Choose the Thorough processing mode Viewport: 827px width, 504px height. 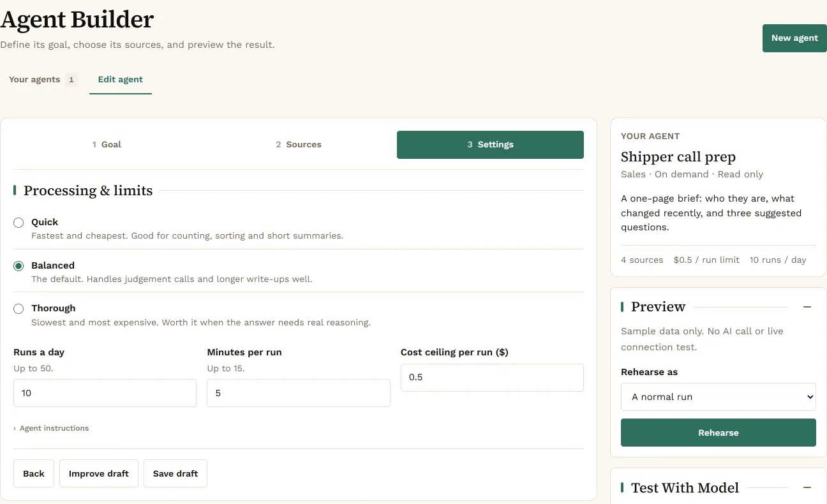(19, 309)
